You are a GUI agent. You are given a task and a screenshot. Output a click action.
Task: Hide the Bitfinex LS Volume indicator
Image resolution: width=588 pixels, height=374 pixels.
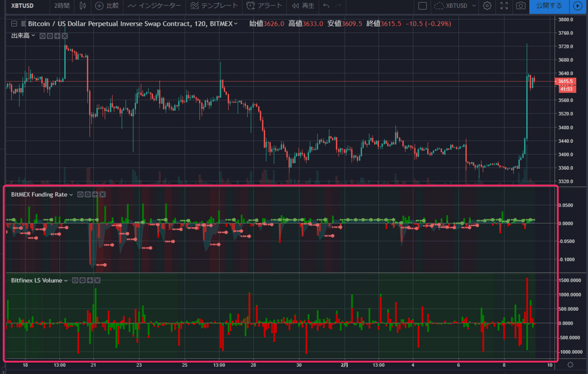[x=75, y=280]
